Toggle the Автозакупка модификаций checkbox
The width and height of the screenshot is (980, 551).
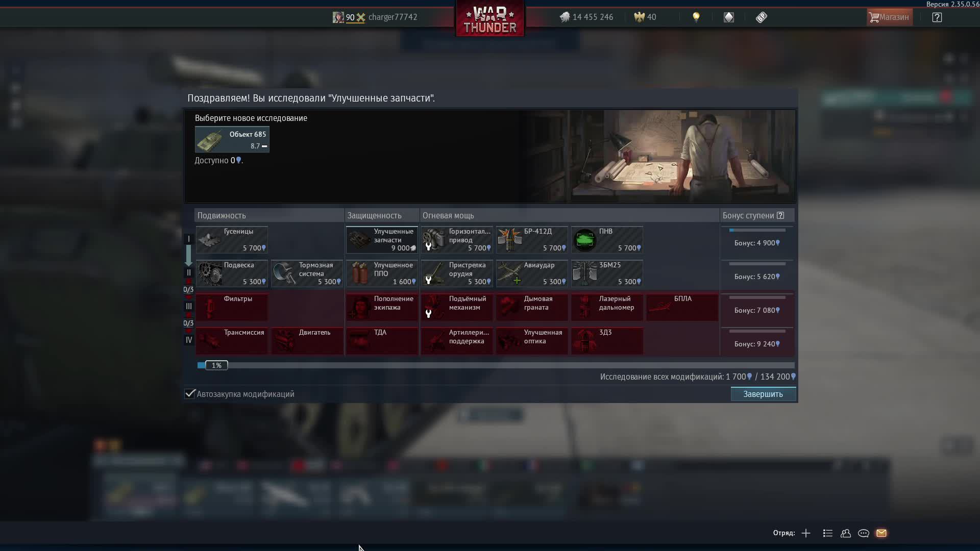(189, 393)
